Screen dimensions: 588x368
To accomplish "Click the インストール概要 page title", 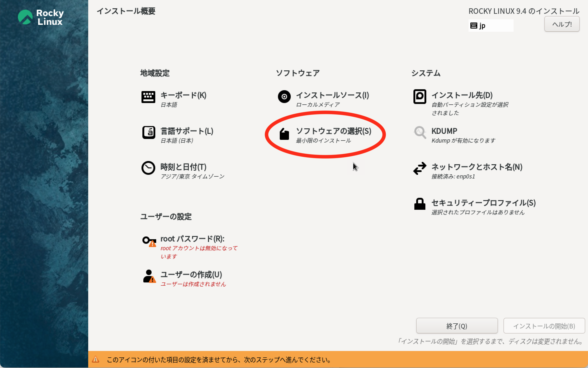I will [x=126, y=11].
